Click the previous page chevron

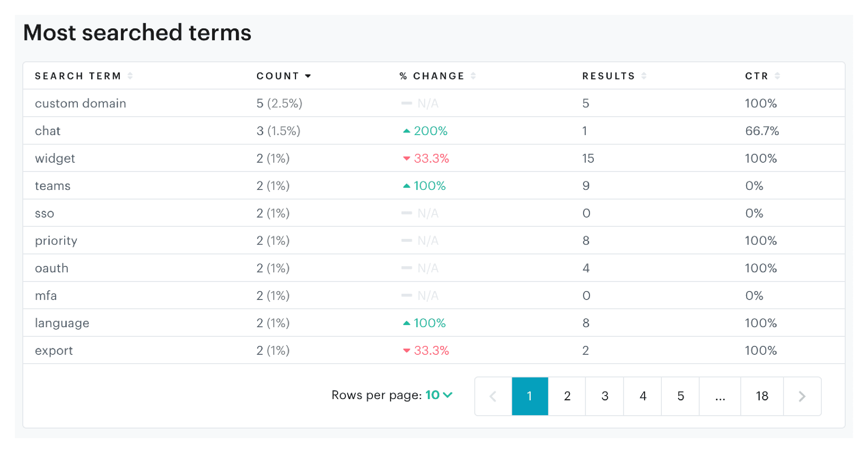coord(494,396)
